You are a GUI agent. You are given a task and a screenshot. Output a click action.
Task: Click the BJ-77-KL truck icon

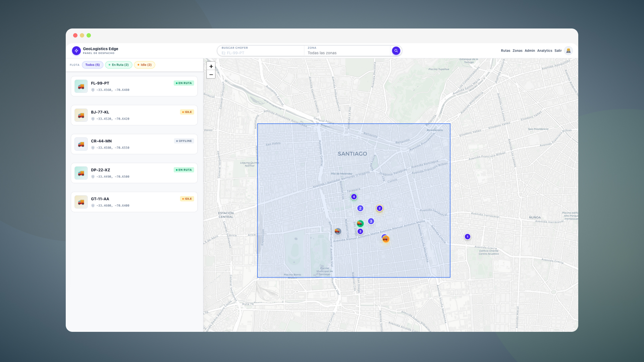coord(81,115)
